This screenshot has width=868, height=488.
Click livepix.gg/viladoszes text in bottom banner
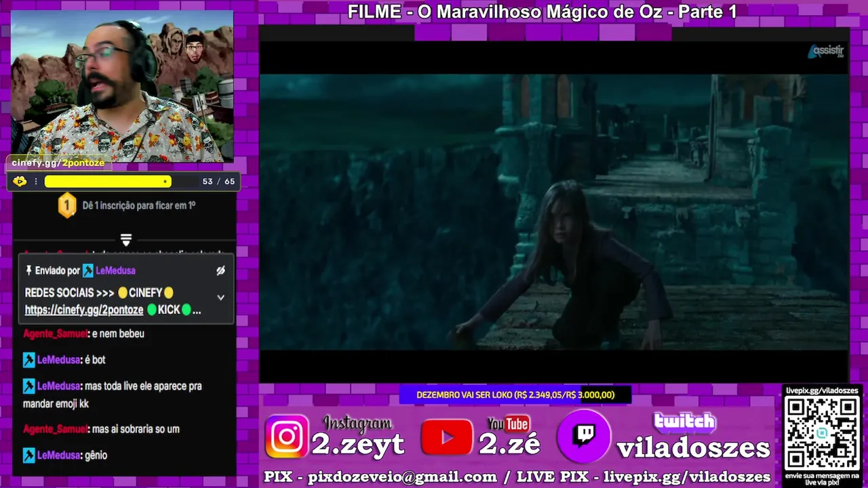(687, 476)
